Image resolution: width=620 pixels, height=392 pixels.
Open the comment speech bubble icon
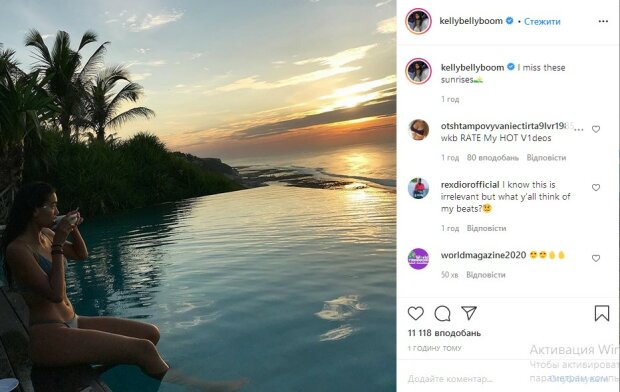pos(442,314)
